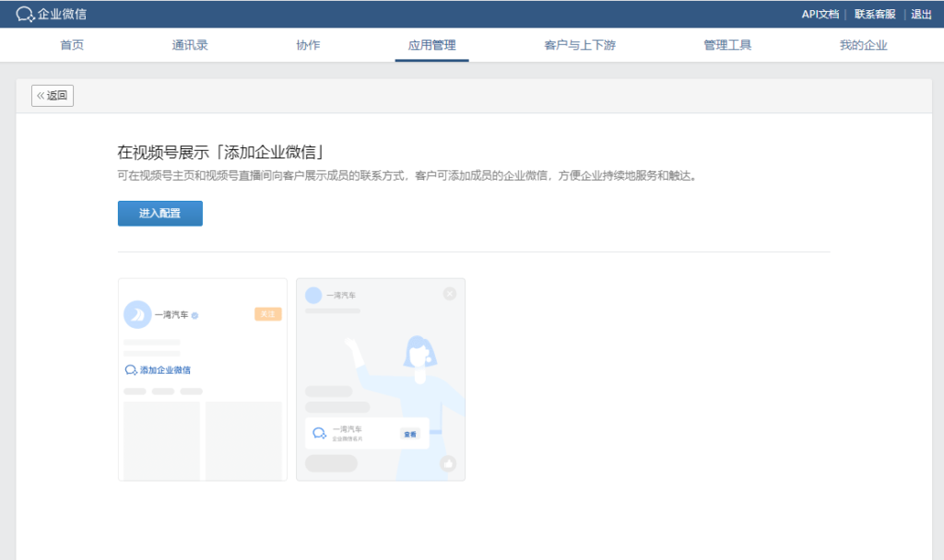The height and width of the screenshot is (560, 944).
Task: Select the 应用管理 tab
Action: coord(431,45)
